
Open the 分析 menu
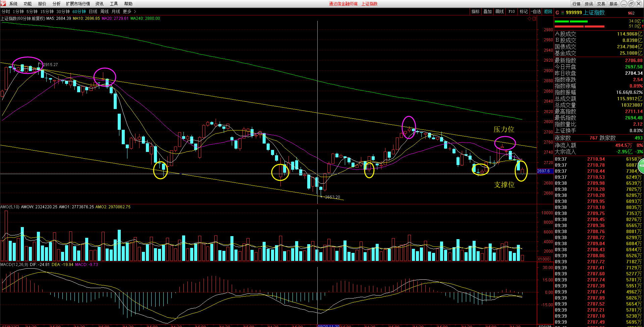coord(57,4)
